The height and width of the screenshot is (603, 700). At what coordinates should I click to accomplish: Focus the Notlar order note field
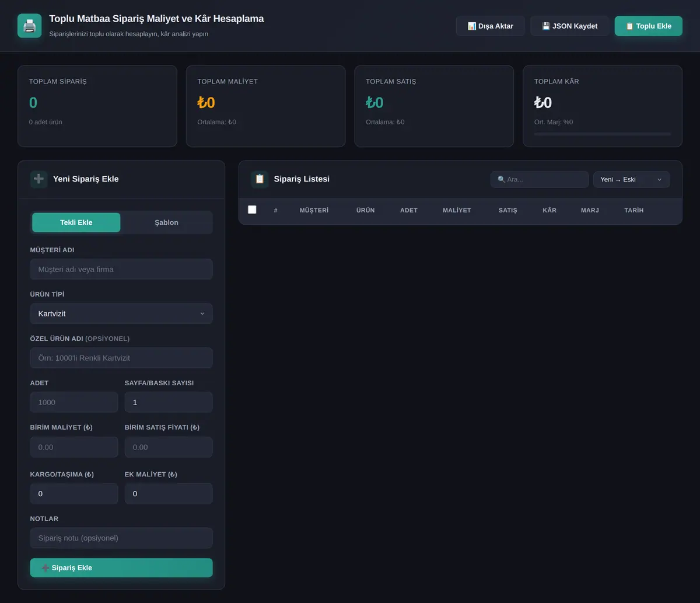[121, 538]
